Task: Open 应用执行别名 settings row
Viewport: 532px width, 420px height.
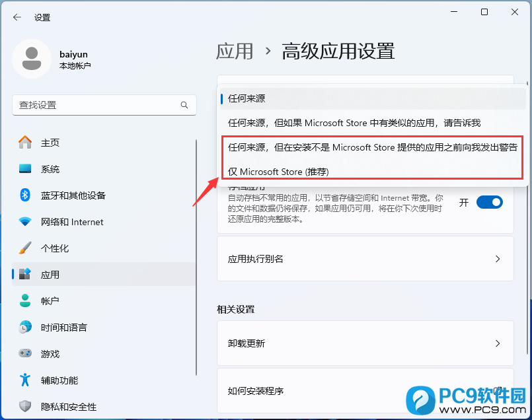Action: pyautogui.click(x=365, y=259)
